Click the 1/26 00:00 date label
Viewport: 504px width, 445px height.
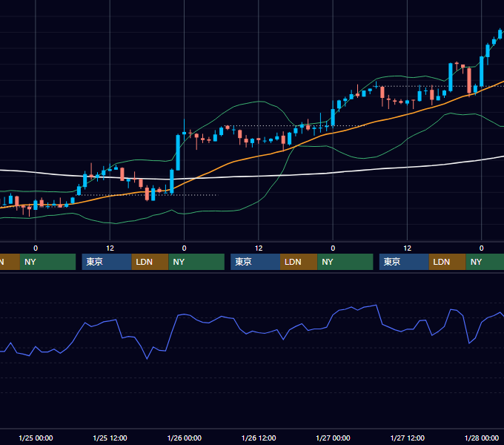185,438
